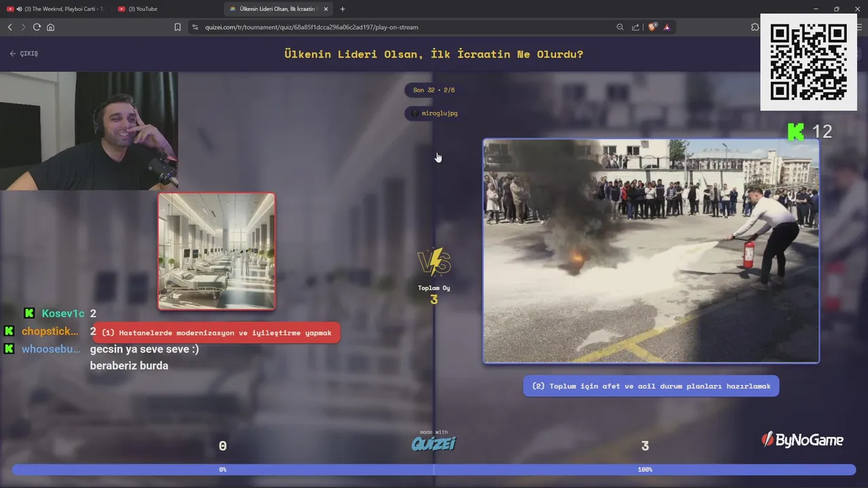
Task: Click the chopstick... chat username
Action: (x=50, y=331)
